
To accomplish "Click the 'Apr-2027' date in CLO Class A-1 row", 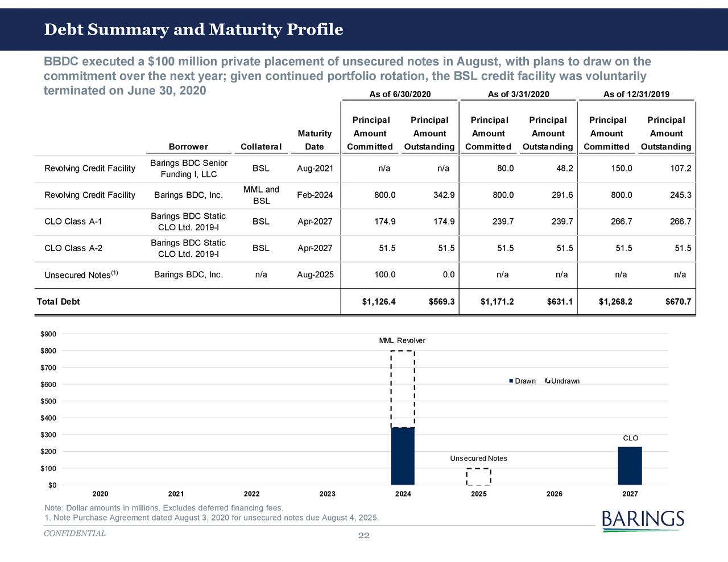I will click(x=315, y=222).
